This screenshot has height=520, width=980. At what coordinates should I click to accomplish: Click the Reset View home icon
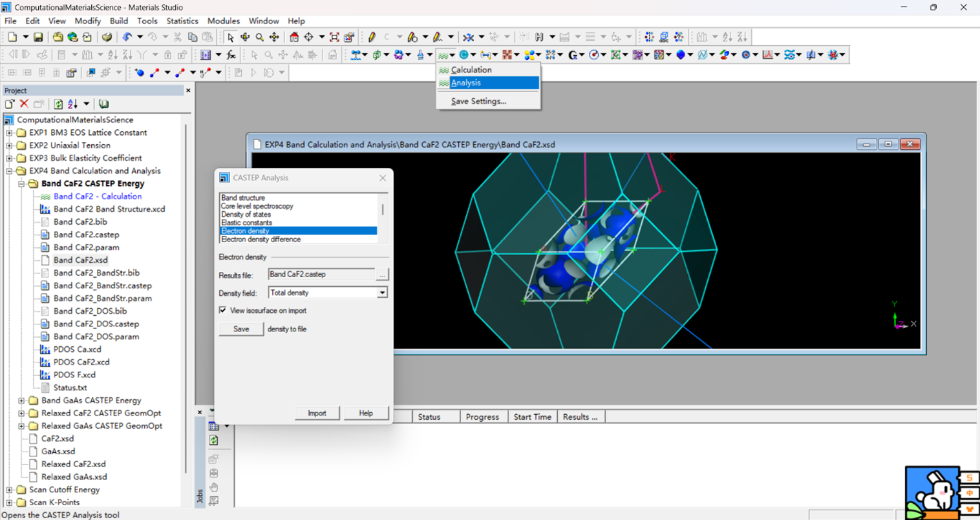pyautogui.click(x=294, y=37)
